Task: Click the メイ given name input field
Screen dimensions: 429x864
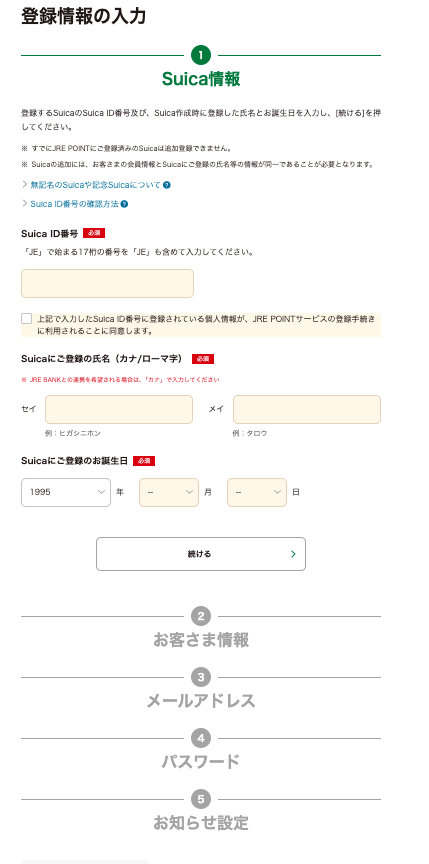Action: tap(307, 409)
